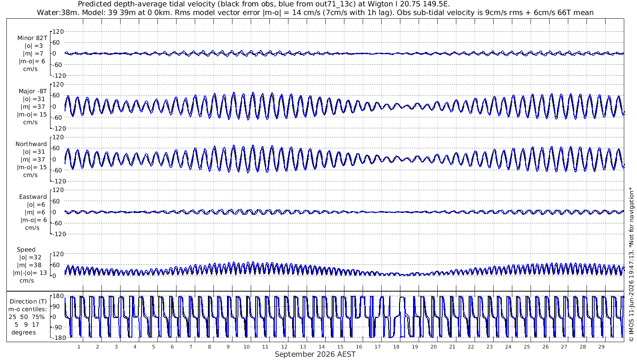Click the 'degrees' unit label in Direction panel
The height and width of the screenshot is (364, 637).
click(x=24, y=333)
